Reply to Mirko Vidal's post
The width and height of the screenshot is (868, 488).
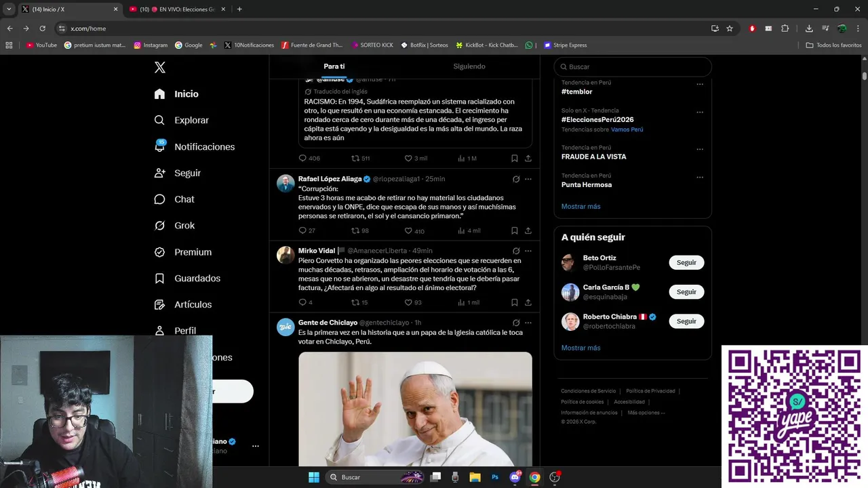click(x=305, y=302)
